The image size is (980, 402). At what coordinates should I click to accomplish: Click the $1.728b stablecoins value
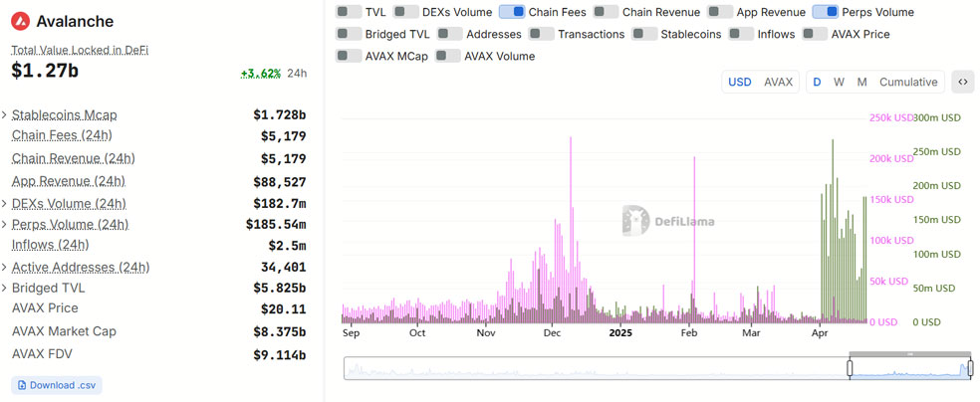(280, 114)
